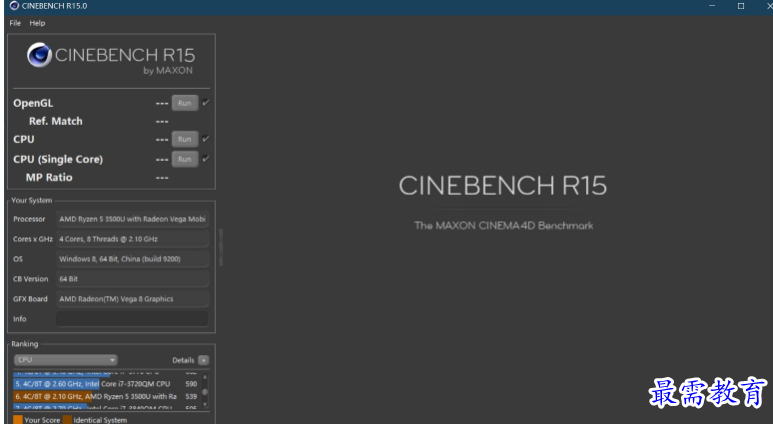Run the CPU benchmark
773x424 pixels.
point(185,139)
